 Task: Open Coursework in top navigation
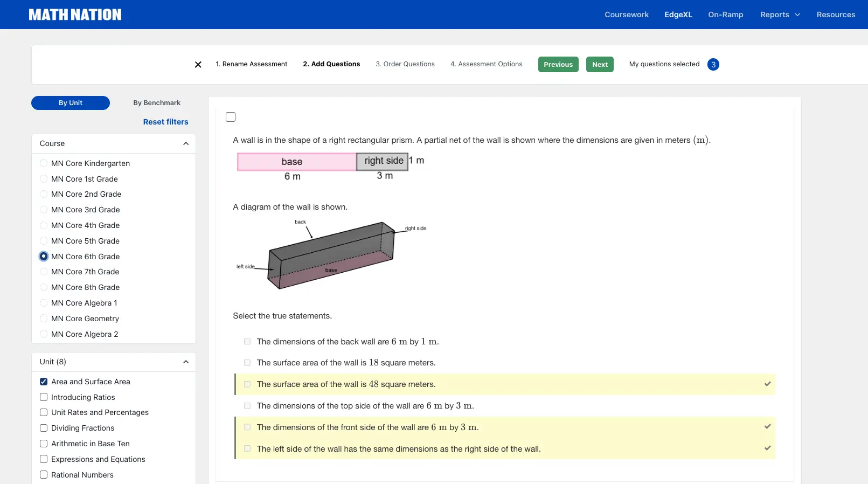tap(626, 15)
